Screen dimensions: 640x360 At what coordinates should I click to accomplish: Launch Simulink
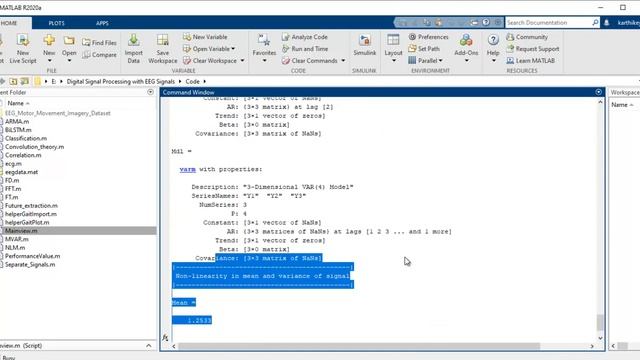(x=364, y=45)
